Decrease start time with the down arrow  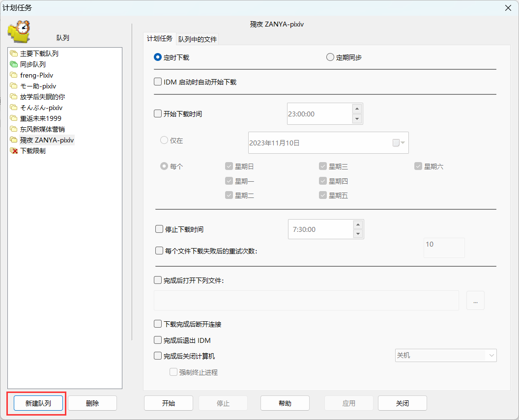point(357,119)
